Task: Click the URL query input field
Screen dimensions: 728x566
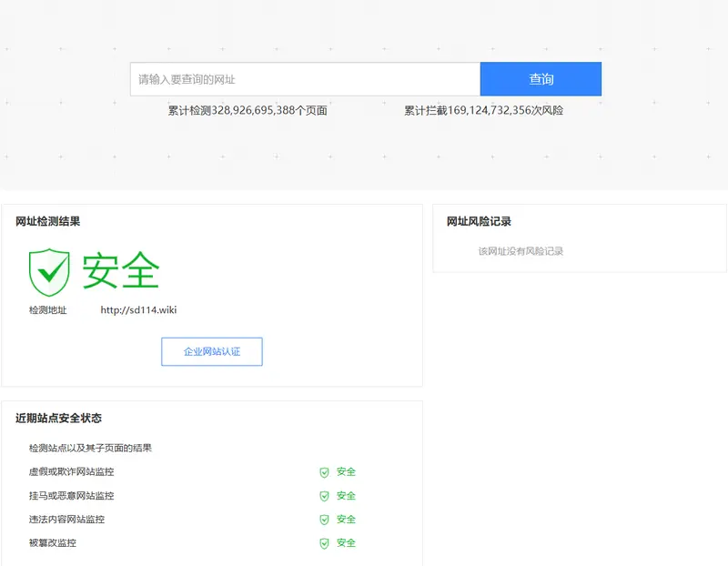Action: point(305,79)
